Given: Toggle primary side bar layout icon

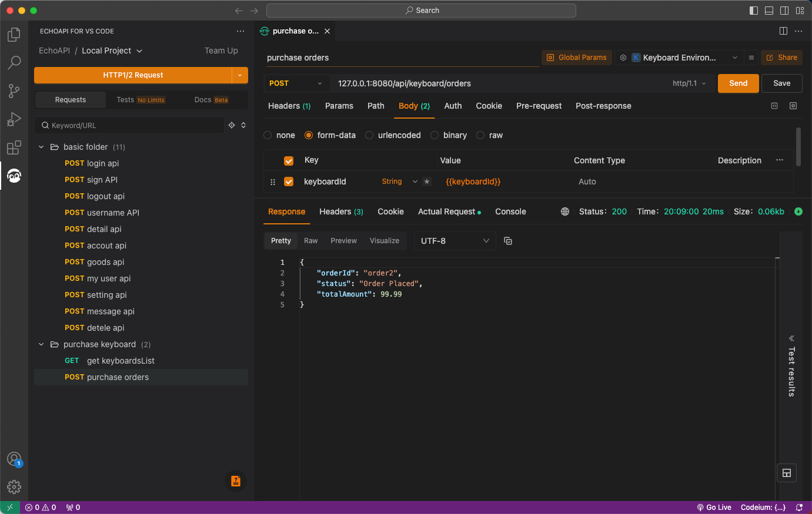Looking at the screenshot, I should coord(754,11).
